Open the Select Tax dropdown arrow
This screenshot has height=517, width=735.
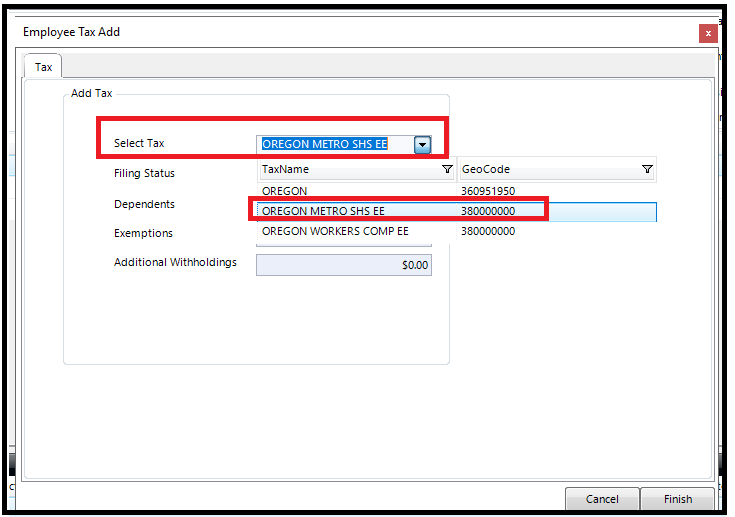422,145
